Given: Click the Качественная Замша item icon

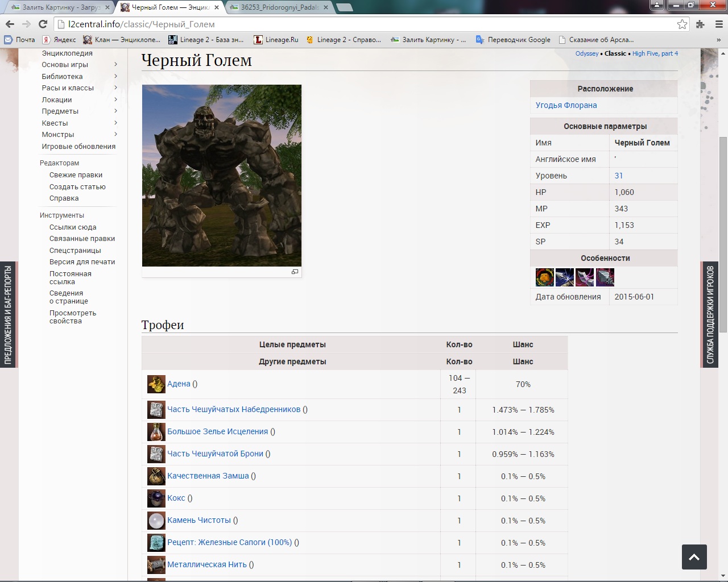Looking at the screenshot, I should (156, 476).
